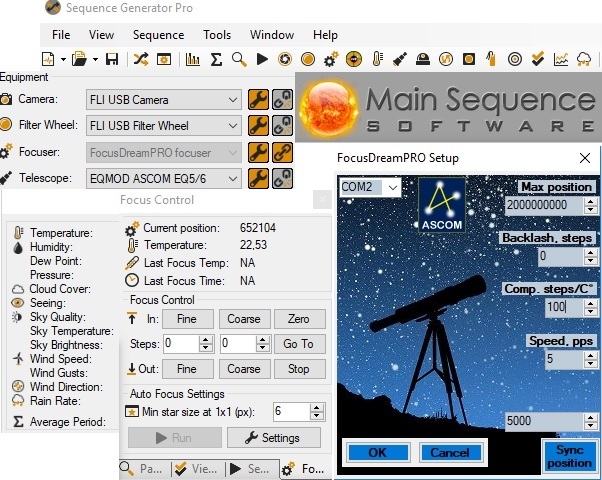Open Telescope settings via the wrench icon
Image resolution: width=602 pixels, height=480 pixels.
coord(258,178)
